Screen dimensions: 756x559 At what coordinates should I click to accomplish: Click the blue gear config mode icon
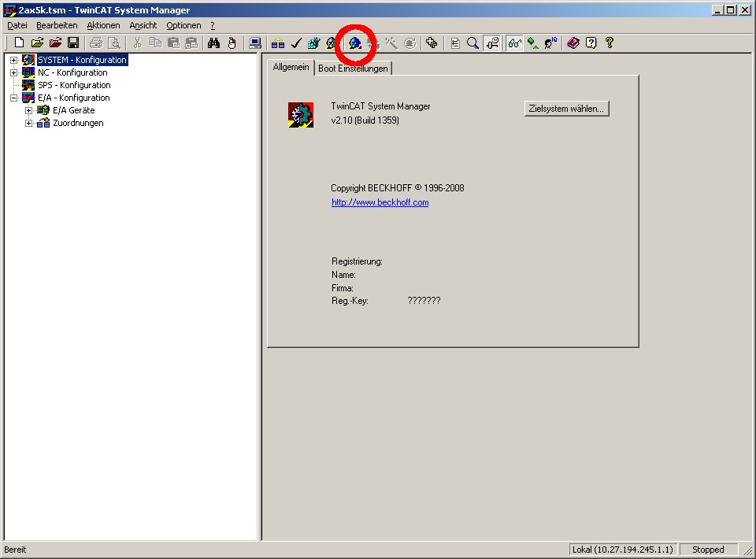click(x=355, y=43)
